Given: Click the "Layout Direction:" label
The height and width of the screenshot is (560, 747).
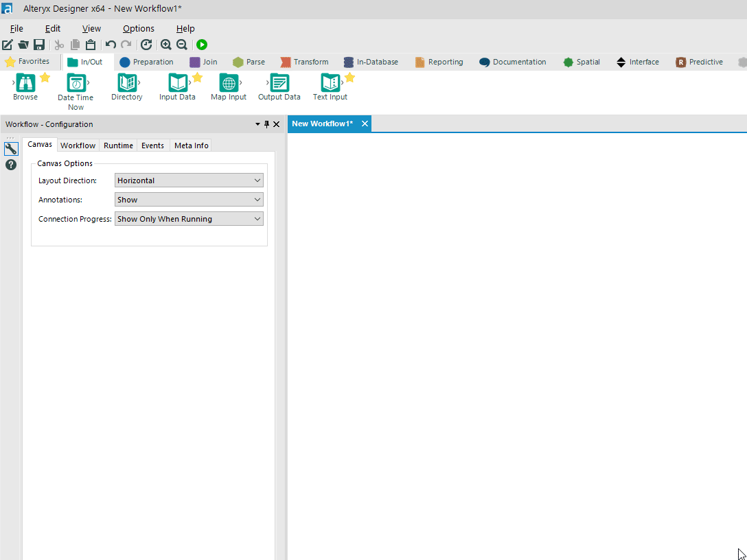Looking at the screenshot, I should coord(68,180).
